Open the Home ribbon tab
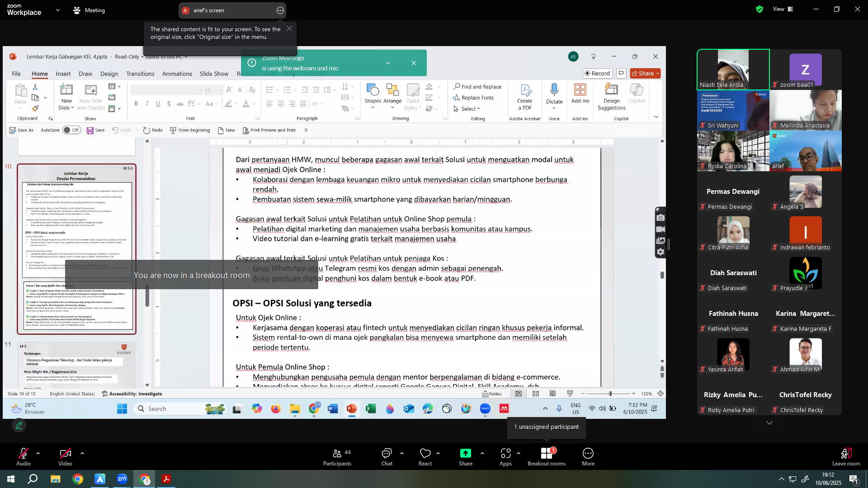 [40, 74]
